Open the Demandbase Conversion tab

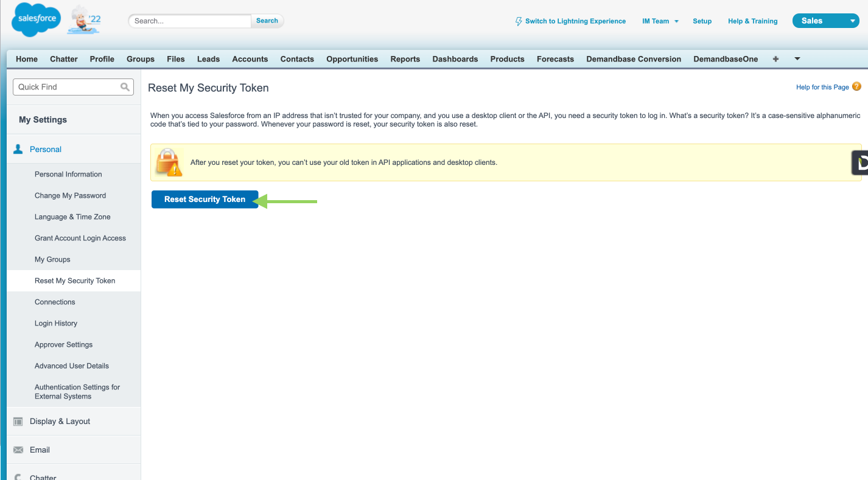tap(634, 59)
